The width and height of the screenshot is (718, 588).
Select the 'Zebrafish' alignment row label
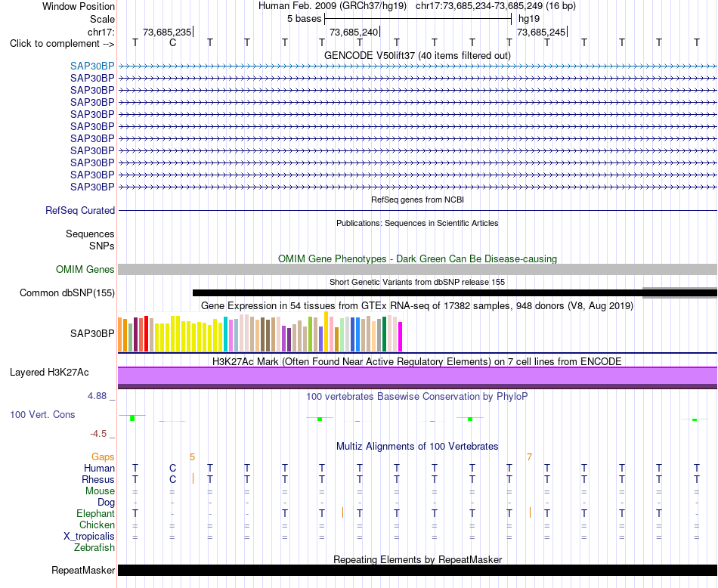coord(94,547)
